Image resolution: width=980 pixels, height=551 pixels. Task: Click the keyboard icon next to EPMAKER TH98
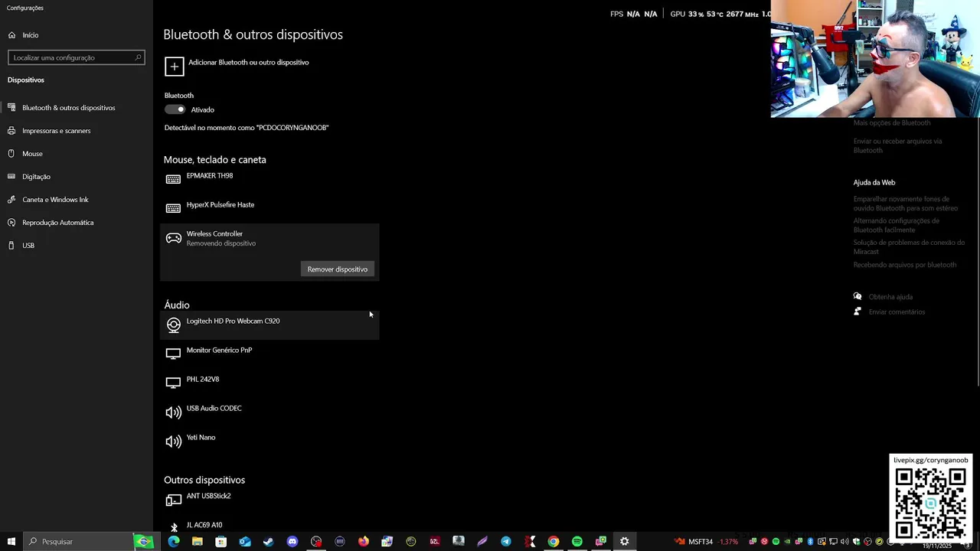pos(173,179)
